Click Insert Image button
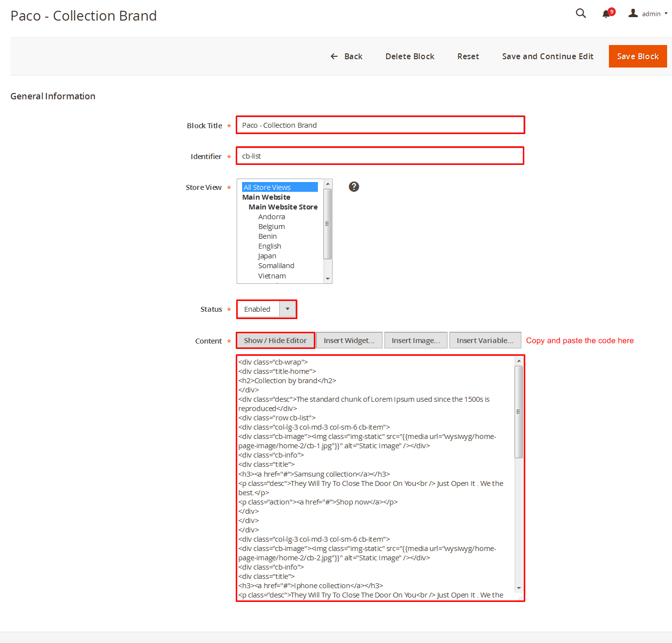Screen dimensions: 672x643 pos(416,341)
